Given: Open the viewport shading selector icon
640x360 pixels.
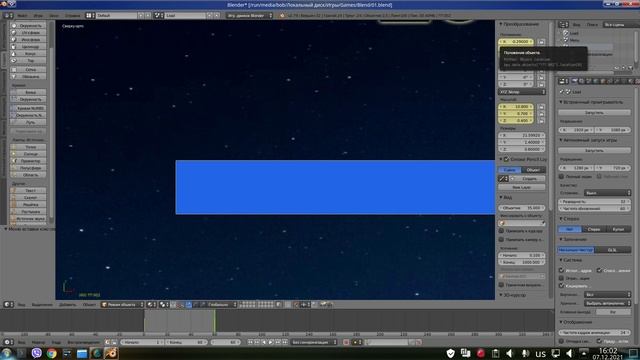Looking at the screenshot, I should click(151, 304).
